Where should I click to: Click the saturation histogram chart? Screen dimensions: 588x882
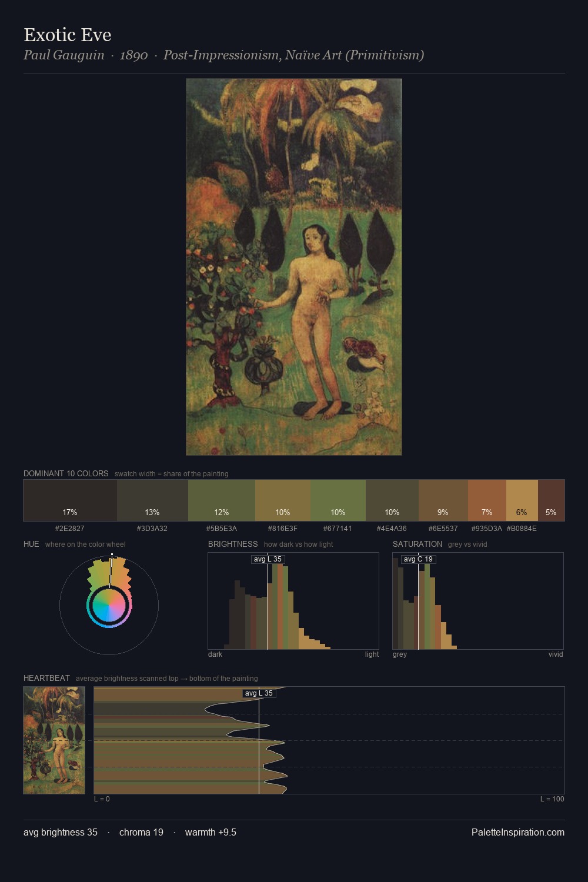478,601
